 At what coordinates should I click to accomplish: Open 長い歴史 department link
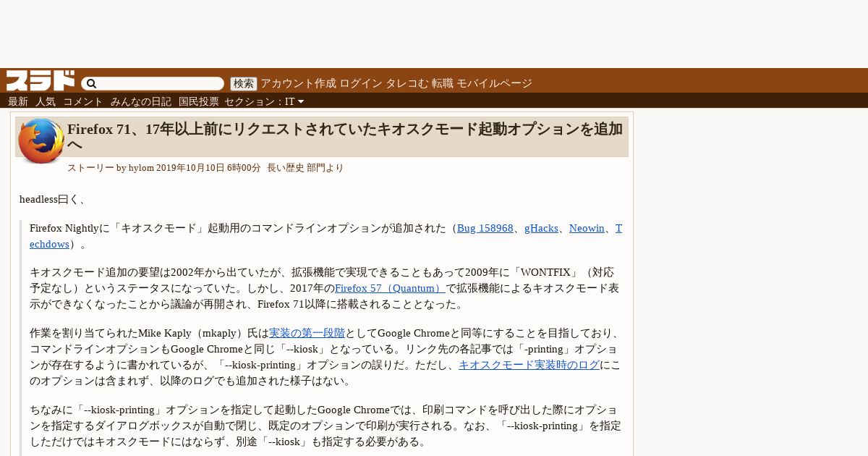click(x=285, y=168)
